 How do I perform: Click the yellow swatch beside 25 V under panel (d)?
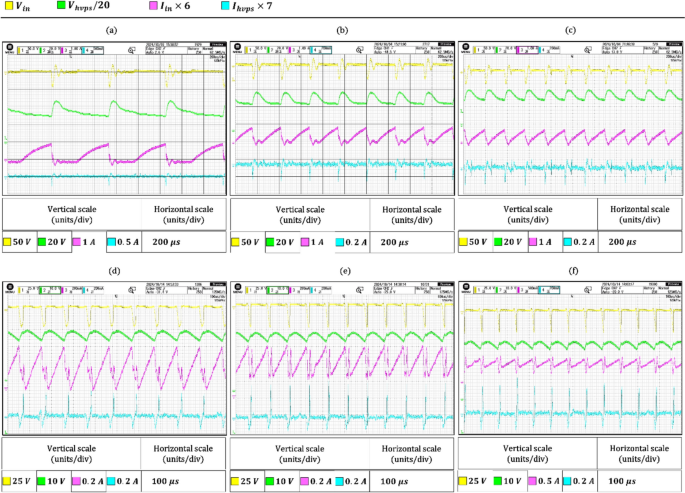tap(7, 481)
